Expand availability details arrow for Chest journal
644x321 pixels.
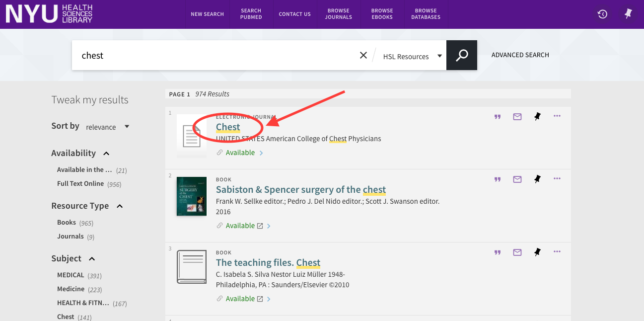coord(261,153)
